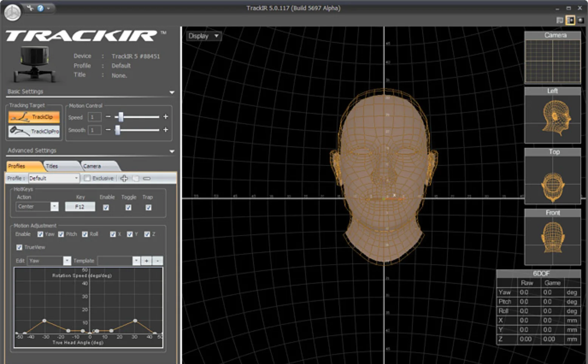
Task: Increase Speed with the plus icon
Action: pyautogui.click(x=166, y=117)
